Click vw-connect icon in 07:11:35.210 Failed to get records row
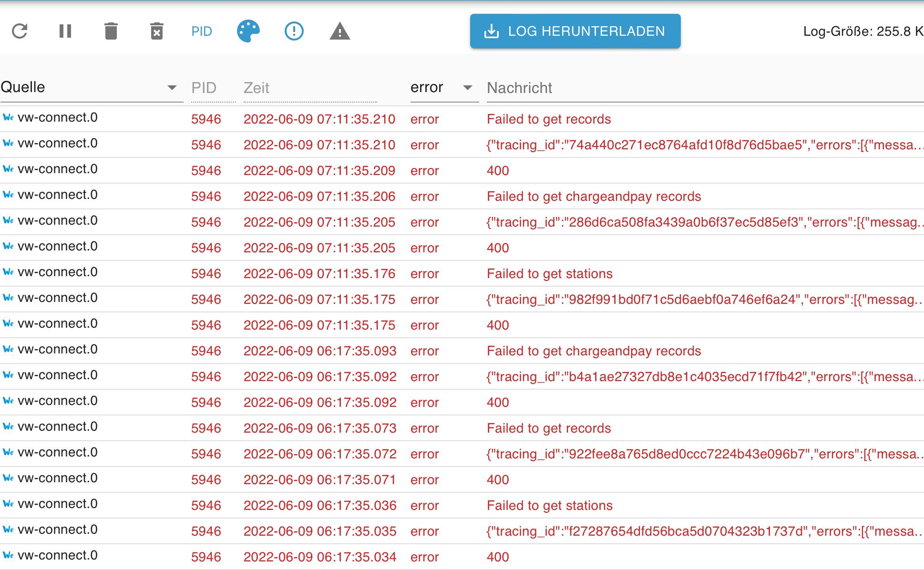The image size is (924, 570). click(8, 117)
